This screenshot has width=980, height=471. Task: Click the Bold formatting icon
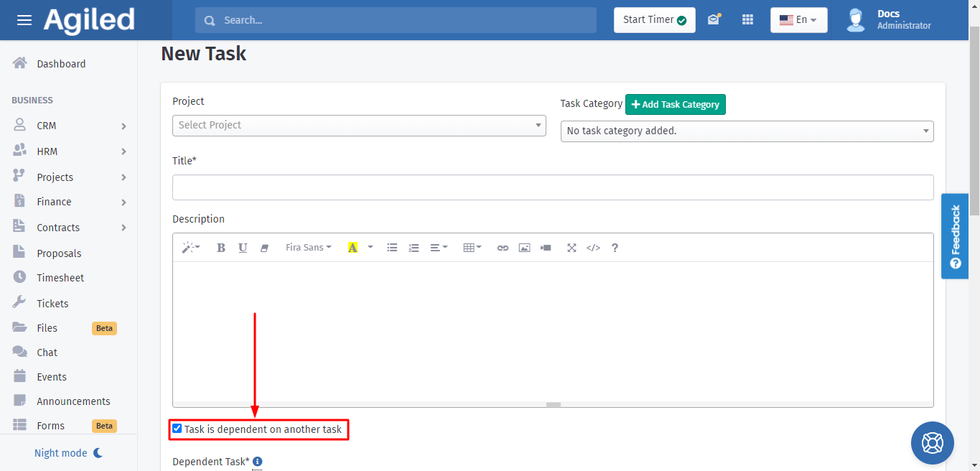pyautogui.click(x=221, y=248)
